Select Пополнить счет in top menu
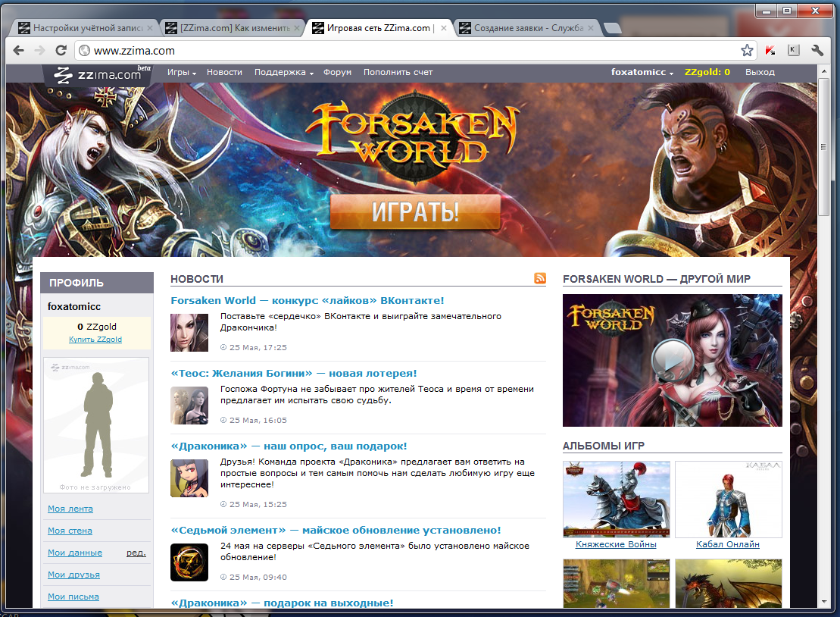The width and height of the screenshot is (840, 617). 398,72
